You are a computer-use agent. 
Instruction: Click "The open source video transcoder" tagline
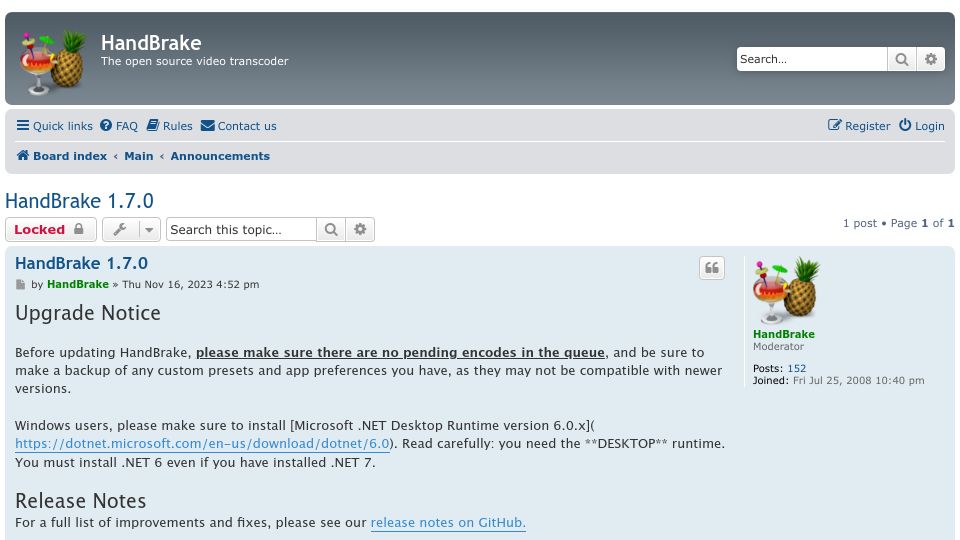tap(195, 61)
